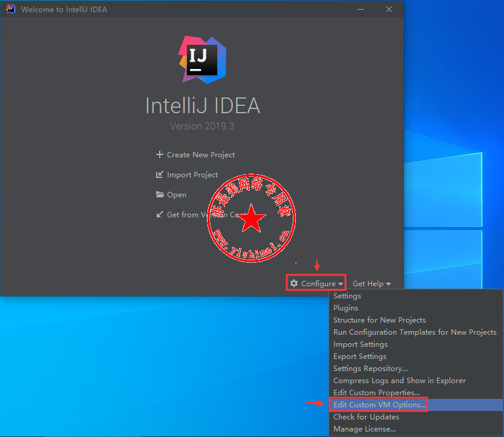
Task: Click the folder icon beside Open
Action: (x=160, y=194)
